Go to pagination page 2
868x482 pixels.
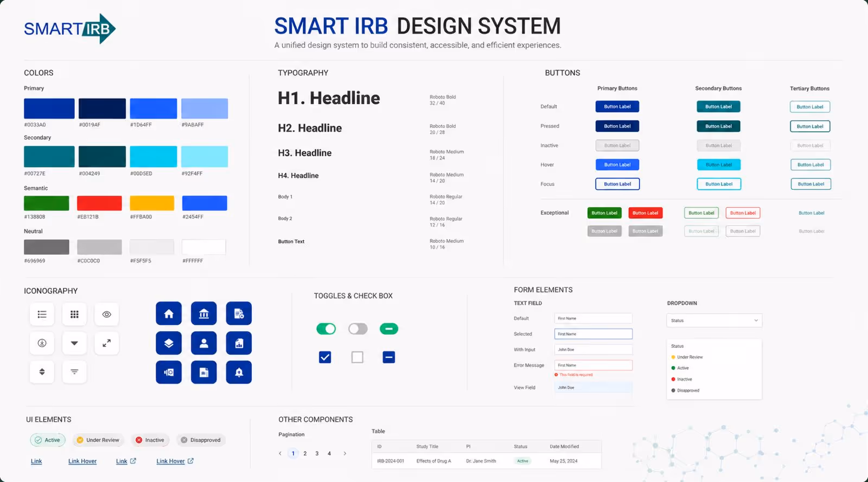[305, 454]
